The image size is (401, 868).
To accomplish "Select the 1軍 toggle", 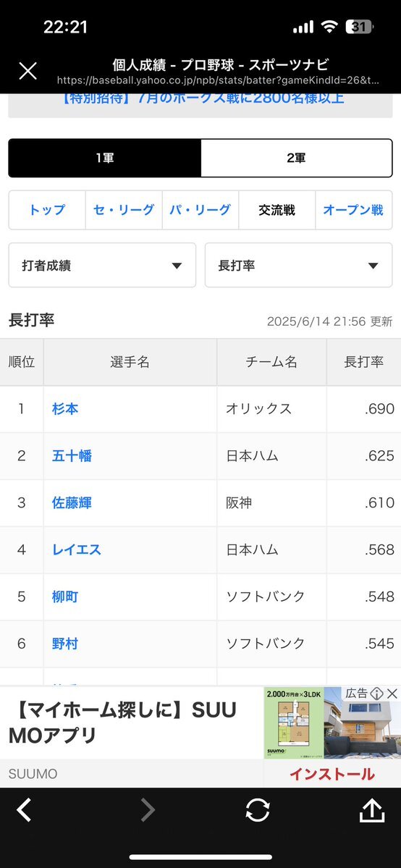I will (x=105, y=159).
